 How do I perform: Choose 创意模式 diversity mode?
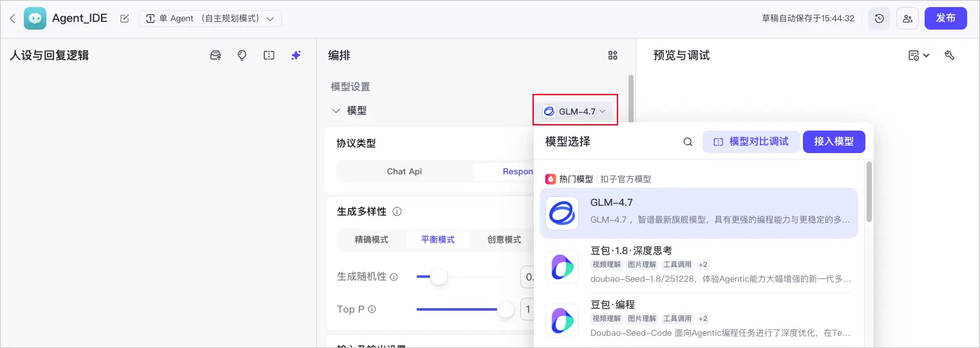click(x=504, y=239)
